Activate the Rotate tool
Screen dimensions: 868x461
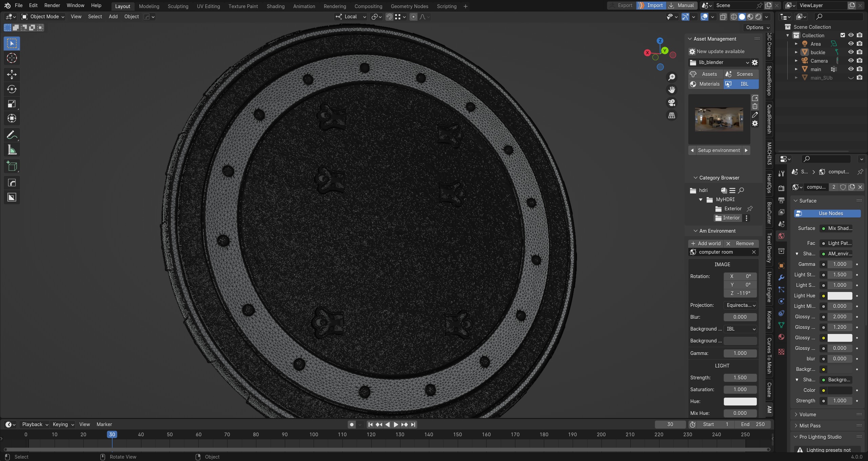pos(12,89)
